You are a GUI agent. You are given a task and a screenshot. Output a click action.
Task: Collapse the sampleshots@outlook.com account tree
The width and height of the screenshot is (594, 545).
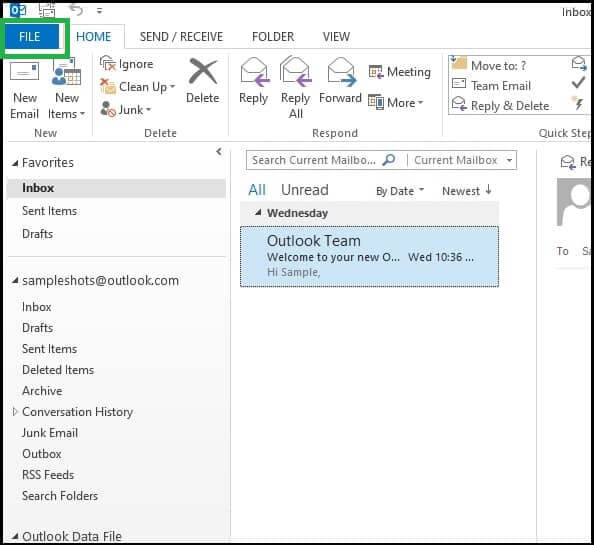point(15,281)
